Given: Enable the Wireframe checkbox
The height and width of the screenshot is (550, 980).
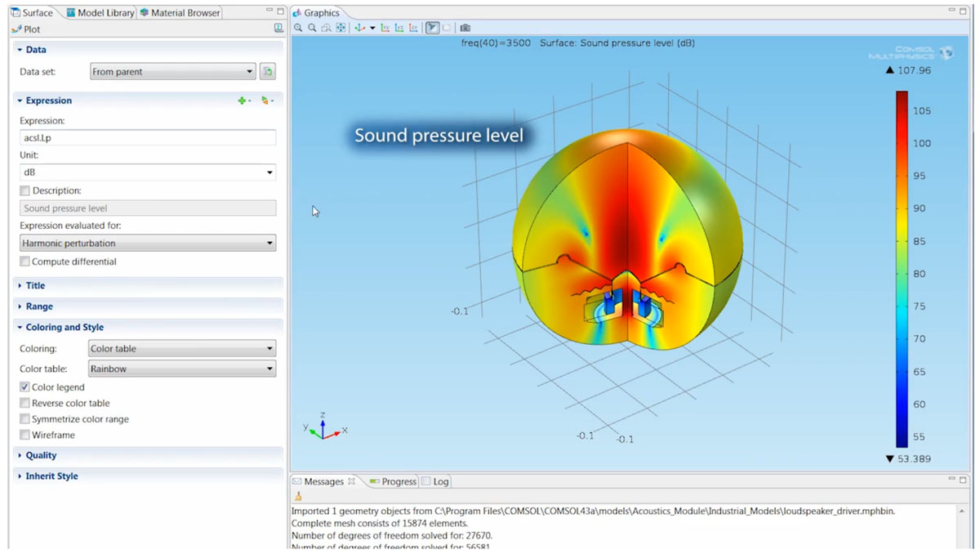Looking at the screenshot, I should (x=24, y=435).
